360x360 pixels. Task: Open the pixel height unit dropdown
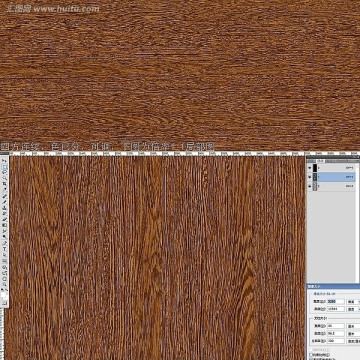[x=353, y=309]
